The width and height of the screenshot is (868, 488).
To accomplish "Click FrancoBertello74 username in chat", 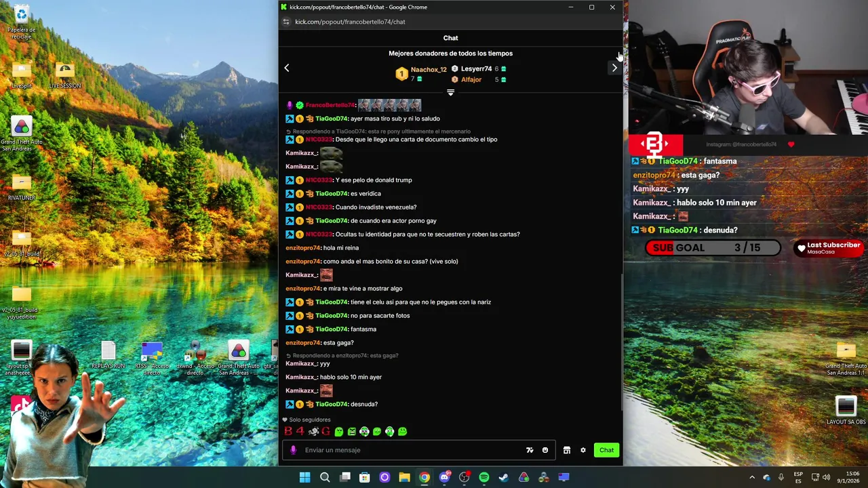I will (330, 105).
